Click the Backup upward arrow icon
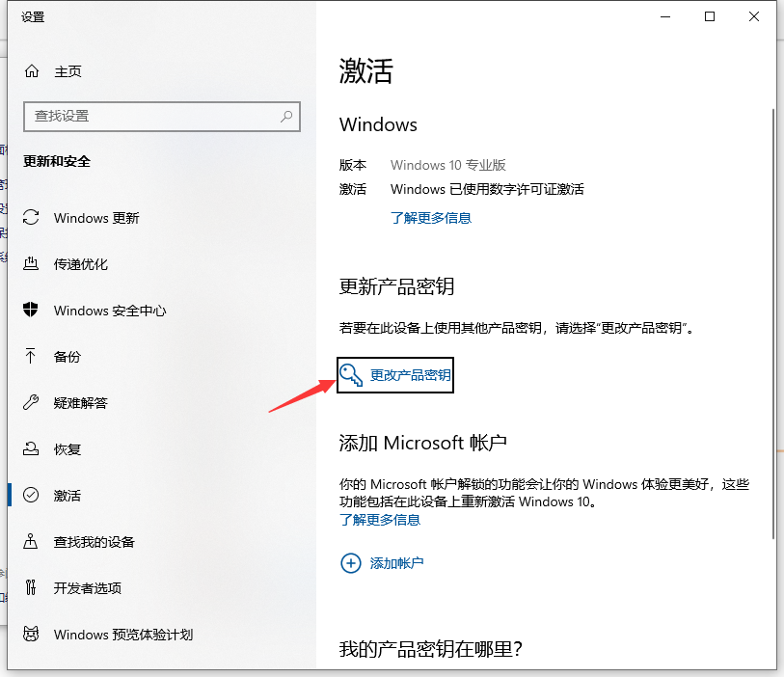784x677 pixels. (x=31, y=357)
